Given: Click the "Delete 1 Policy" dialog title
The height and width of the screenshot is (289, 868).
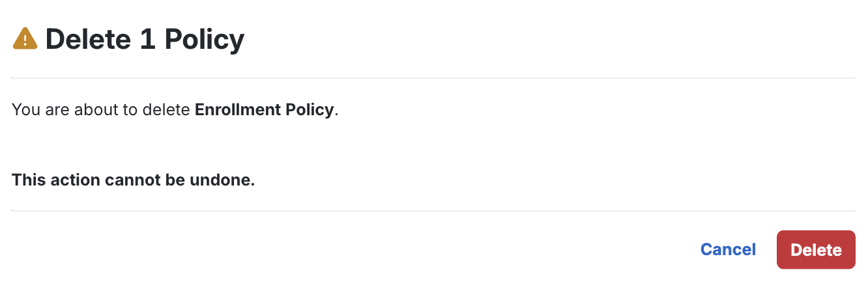Looking at the screenshot, I should (x=145, y=40).
